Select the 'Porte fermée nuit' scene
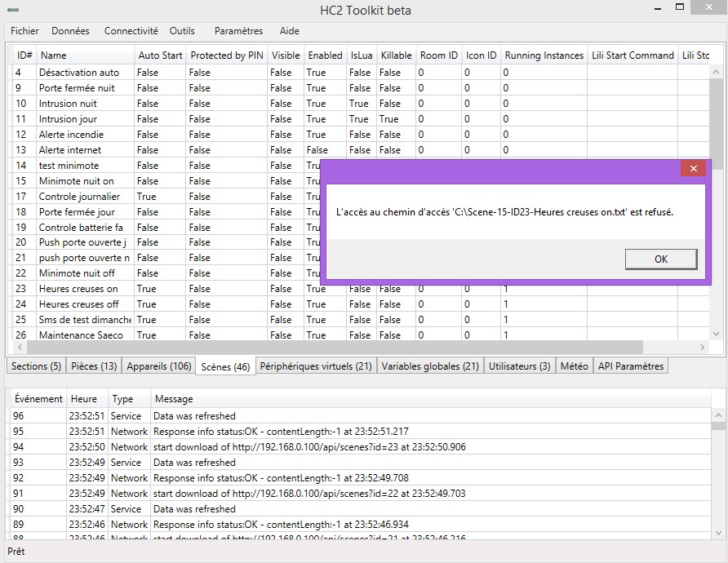This screenshot has width=728, height=563. click(362, 88)
